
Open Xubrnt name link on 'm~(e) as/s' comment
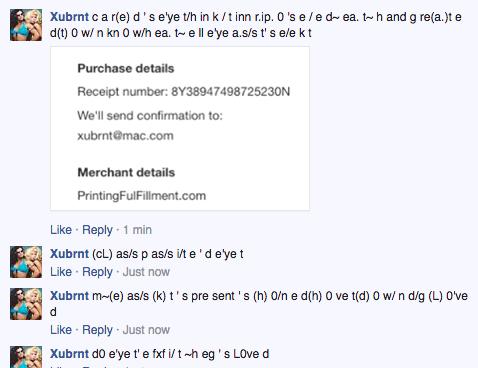(69, 296)
